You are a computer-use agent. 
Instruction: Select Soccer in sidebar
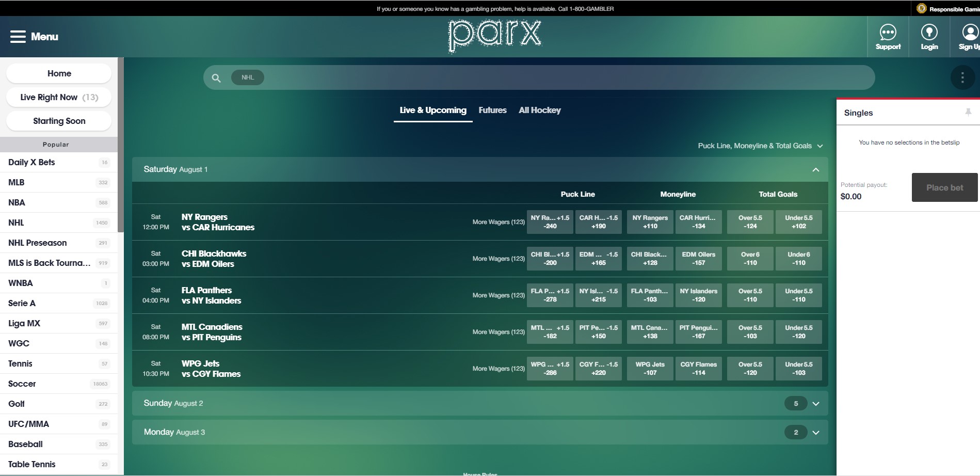point(59,384)
